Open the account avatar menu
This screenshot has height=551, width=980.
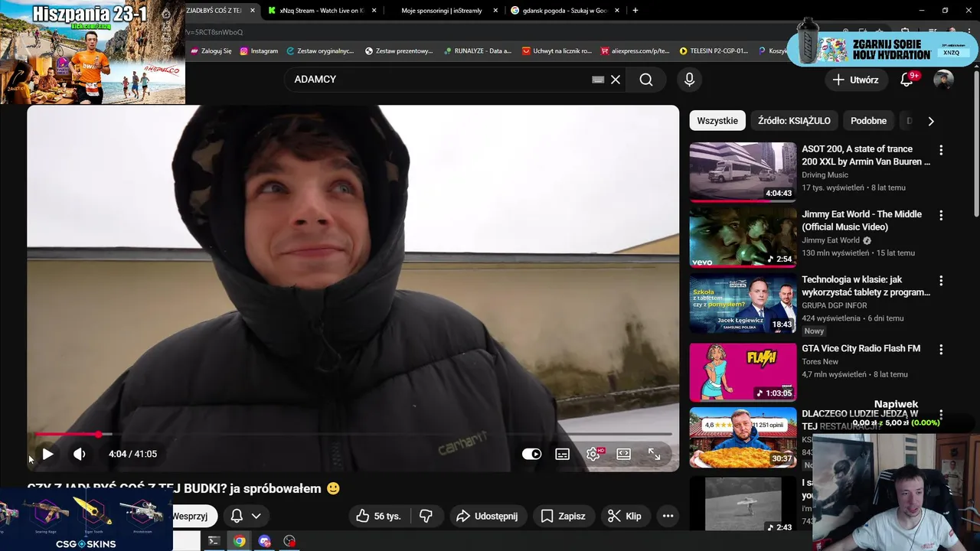[x=943, y=80]
